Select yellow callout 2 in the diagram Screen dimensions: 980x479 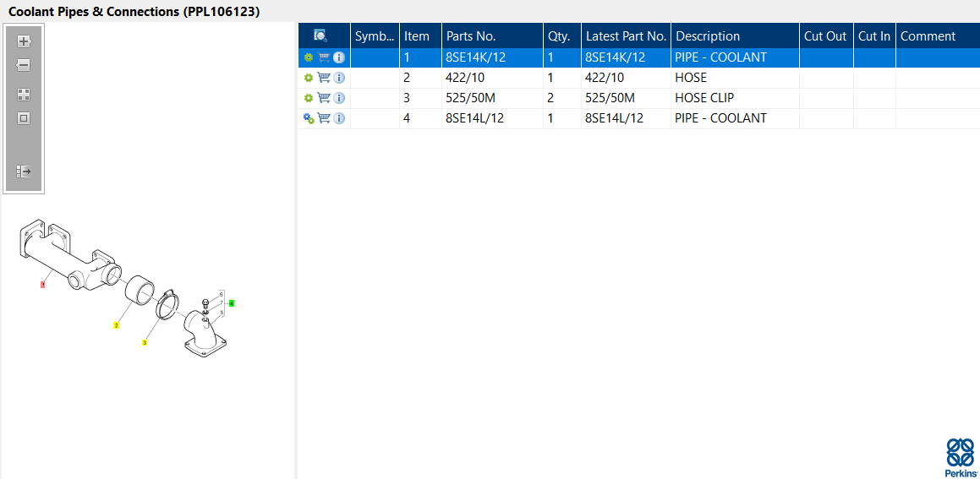tap(116, 325)
